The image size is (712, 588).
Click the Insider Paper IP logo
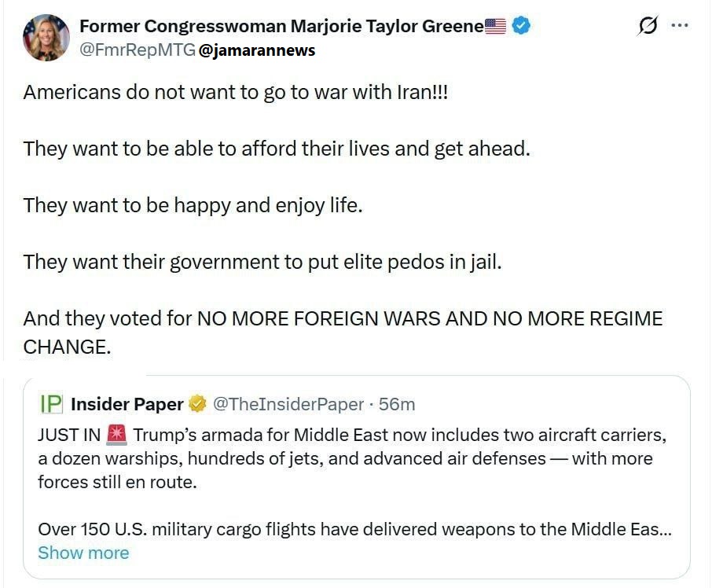51,404
